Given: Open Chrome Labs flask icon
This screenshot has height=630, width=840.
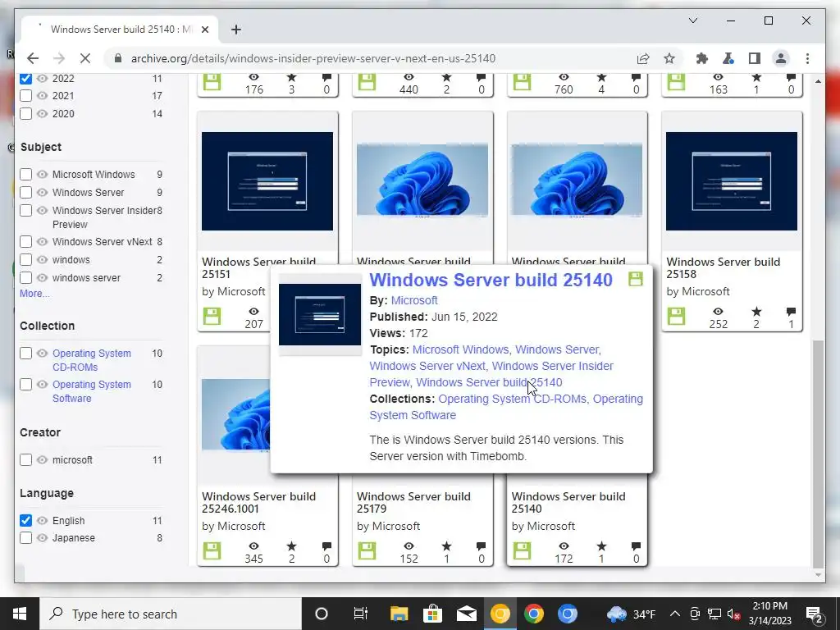Looking at the screenshot, I should click(728, 58).
